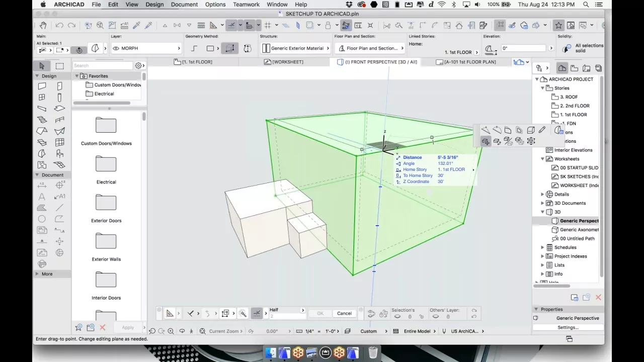The height and width of the screenshot is (362, 644).
Task: Expand the Schedules tree node
Action: click(x=543, y=247)
